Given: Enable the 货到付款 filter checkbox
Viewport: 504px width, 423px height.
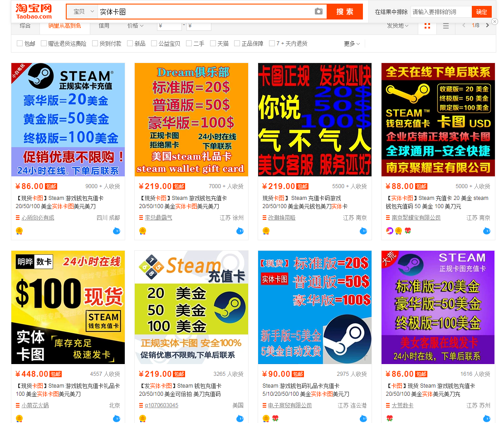Looking at the screenshot, I should [95, 44].
